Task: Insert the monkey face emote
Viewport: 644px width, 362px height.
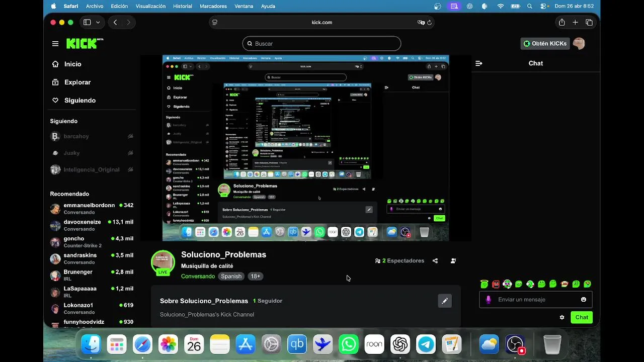Action: coord(565,284)
